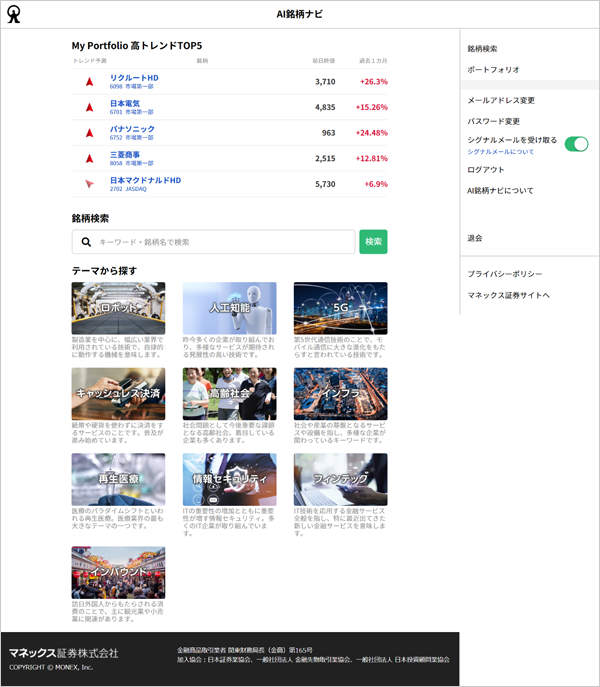Open the 高齢社会 theme thumbnail
600x687 pixels.
230,393
